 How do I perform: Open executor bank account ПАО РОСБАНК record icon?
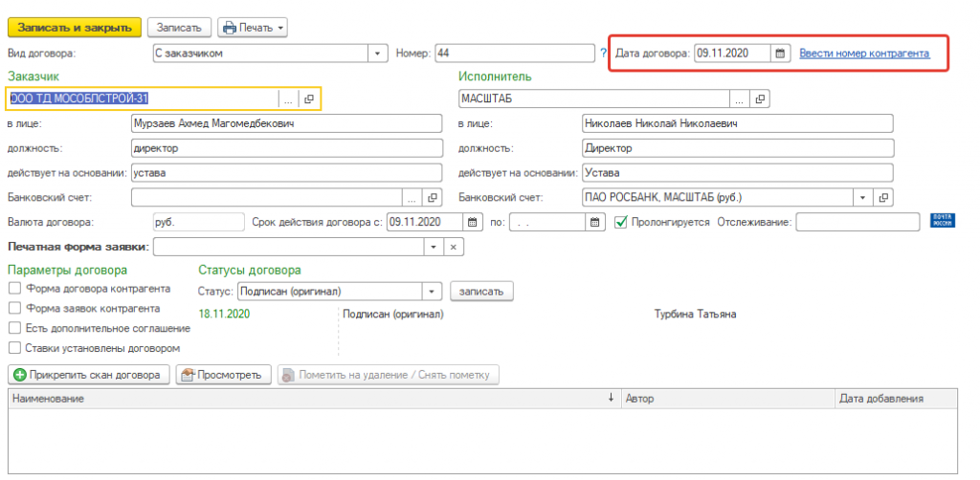883,198
